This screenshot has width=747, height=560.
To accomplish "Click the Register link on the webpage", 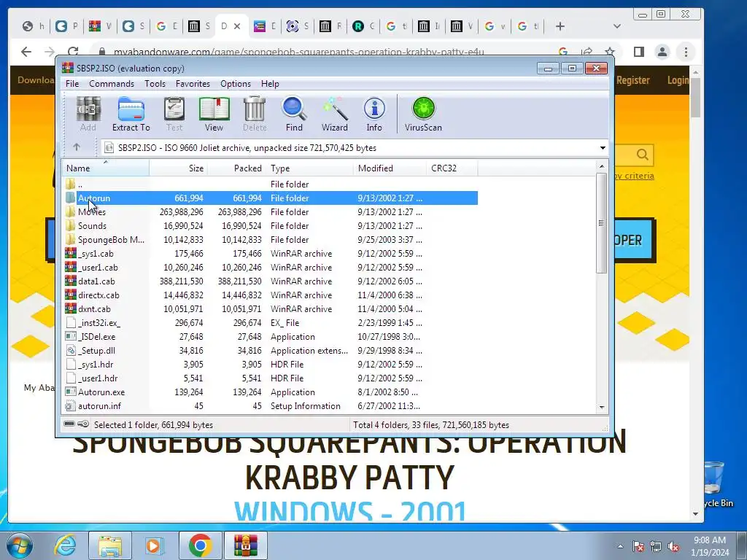I will [x=632, y=80].
